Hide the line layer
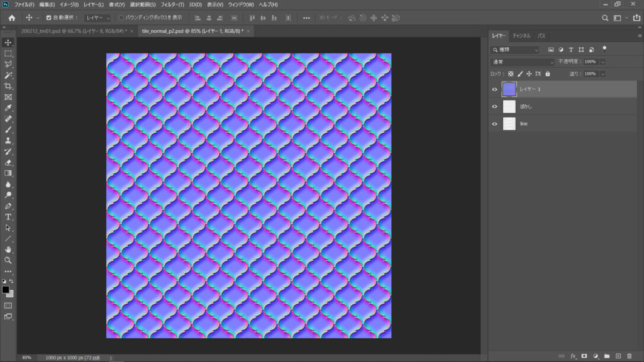Image resolution: width=644 pixels, height=362 pixels. [x=495, y=123]
